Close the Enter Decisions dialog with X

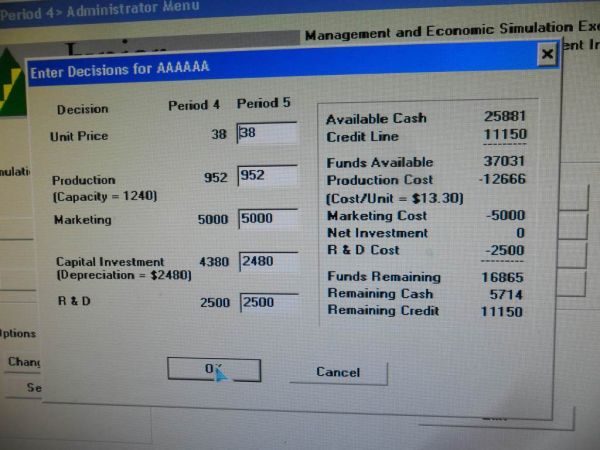click(x=546, y=55)
